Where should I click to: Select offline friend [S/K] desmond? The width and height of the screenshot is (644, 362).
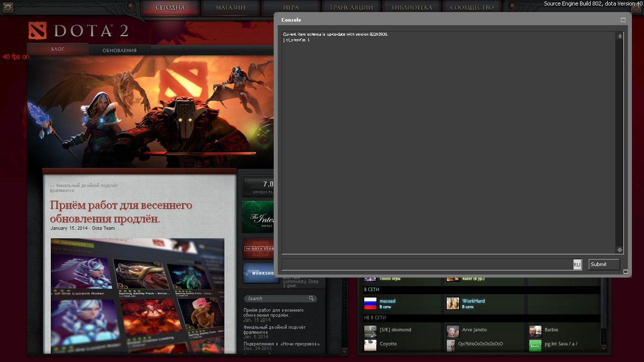pyautogui.click(x=395, y=330)
